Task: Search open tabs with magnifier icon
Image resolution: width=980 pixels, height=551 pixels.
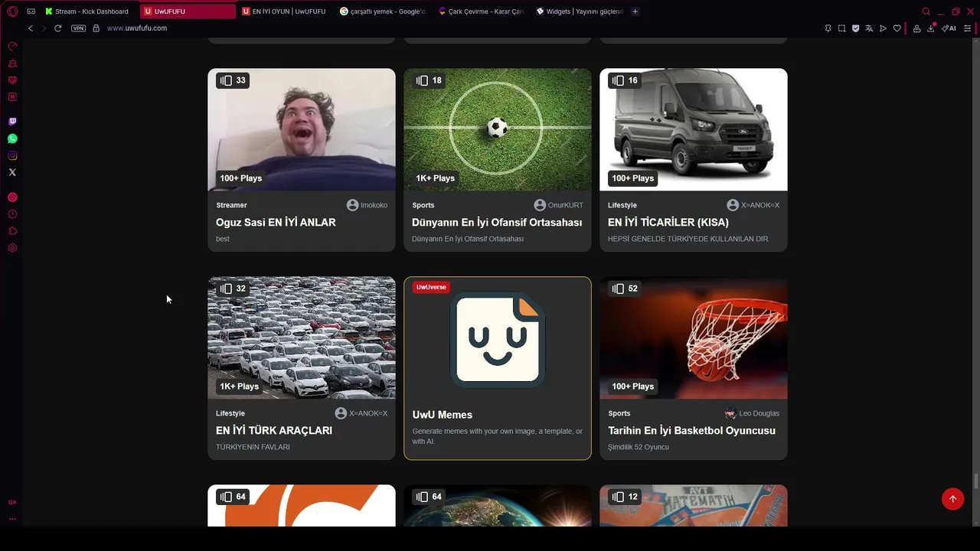Action: point(926,11)
